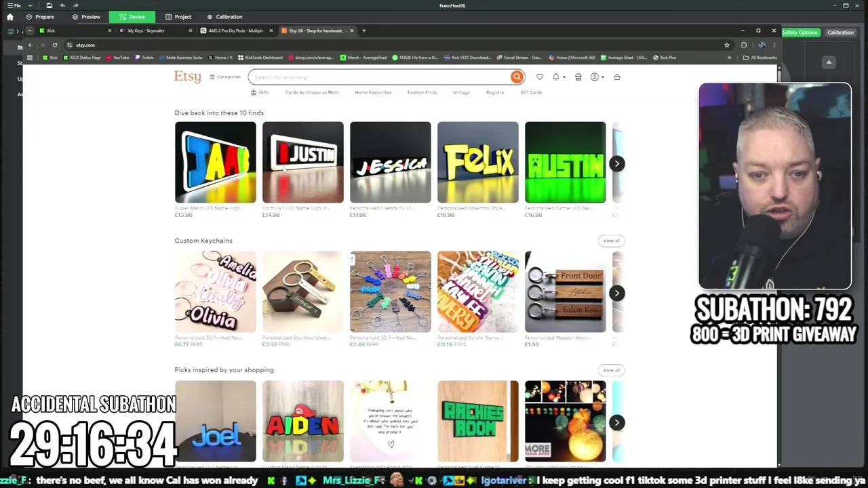Show next items in Custom Keychains carousel
868x488 pixels.
coord(616,293)
